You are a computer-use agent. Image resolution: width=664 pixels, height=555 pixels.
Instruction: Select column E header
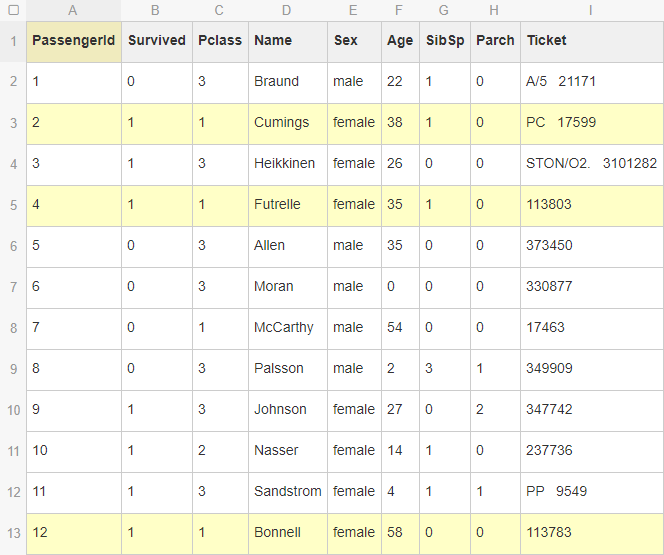click(353, 10)
